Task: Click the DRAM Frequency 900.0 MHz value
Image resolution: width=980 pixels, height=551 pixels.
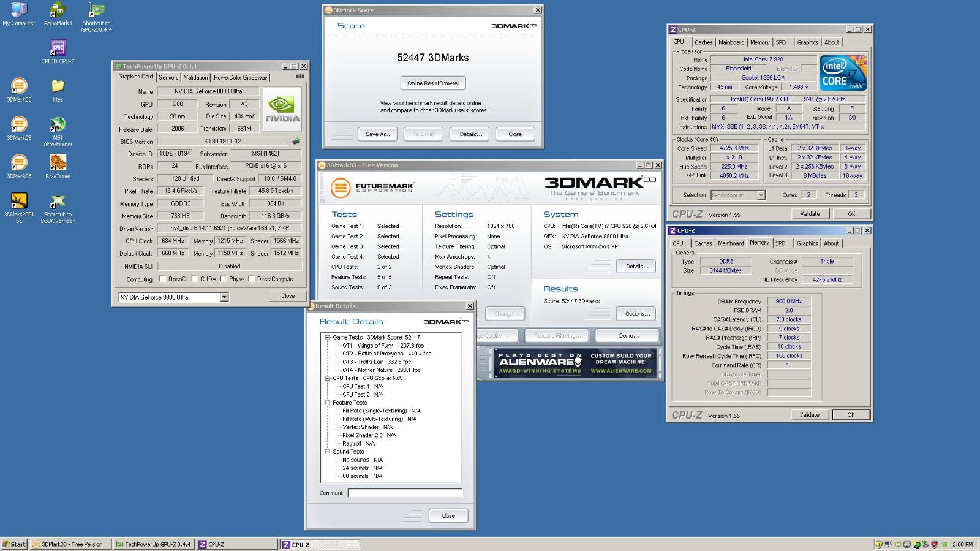Action: coord(789,302)
